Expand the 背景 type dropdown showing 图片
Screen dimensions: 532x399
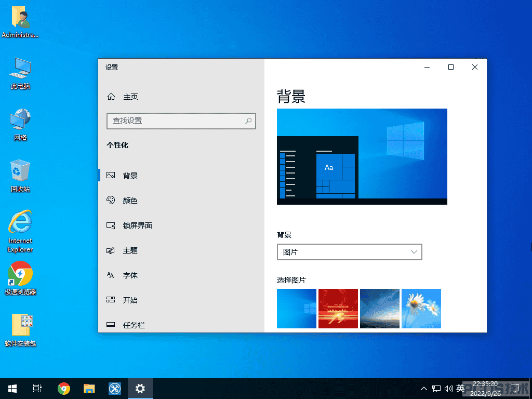point(350,252)
